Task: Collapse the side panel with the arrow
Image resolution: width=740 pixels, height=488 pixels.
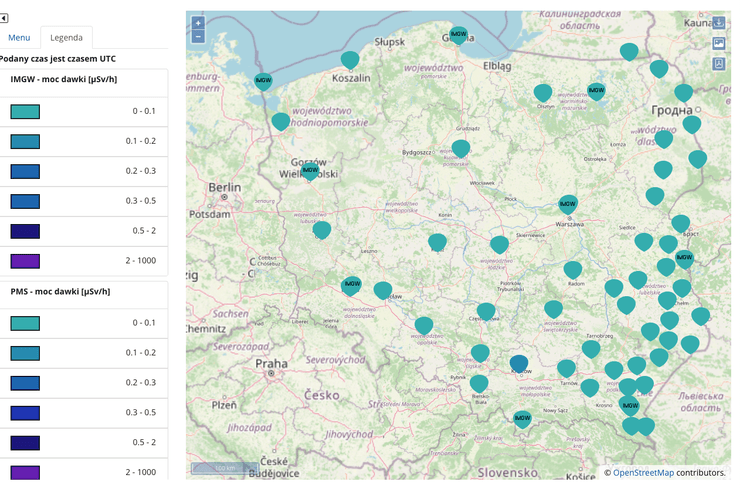Action: click(x=4, y=18)
